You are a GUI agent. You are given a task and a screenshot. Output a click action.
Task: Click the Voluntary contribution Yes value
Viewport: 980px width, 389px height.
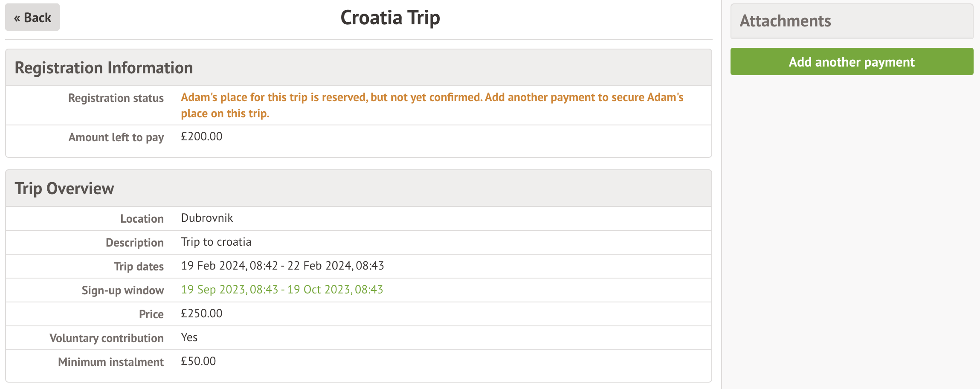(x=189, y=337)
